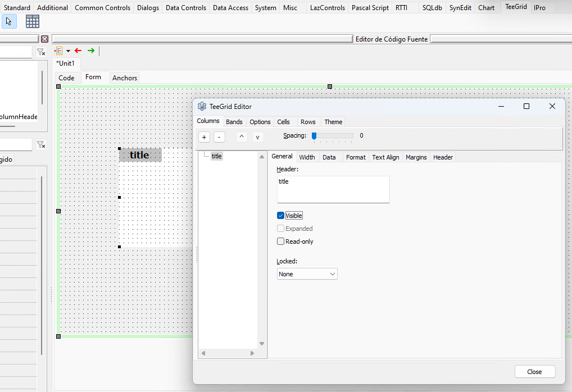
Task: Enable the Read-only checkbox
Action: point(280,241)
